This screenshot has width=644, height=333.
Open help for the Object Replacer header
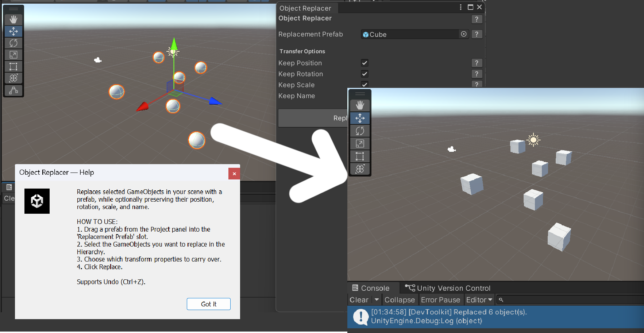(x=477, y=19)
